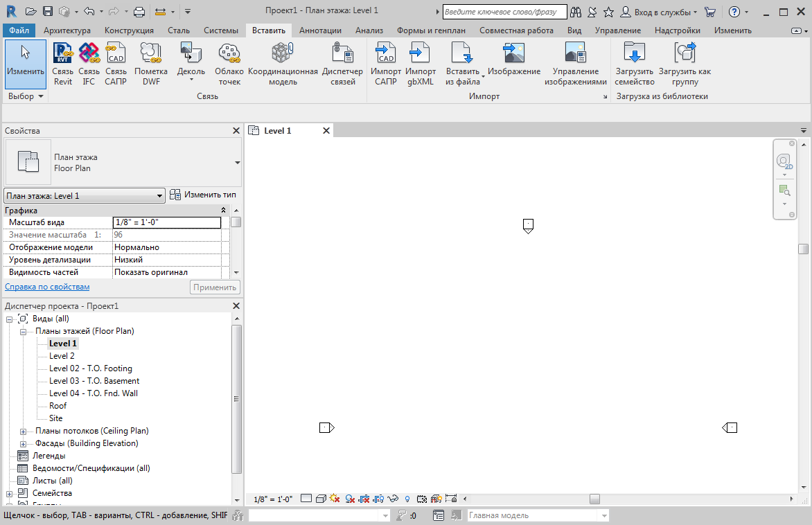Switch to the Архитектура tab
Image resolution: width=812 pixels, height=525 pixels.
pos(67,30)
